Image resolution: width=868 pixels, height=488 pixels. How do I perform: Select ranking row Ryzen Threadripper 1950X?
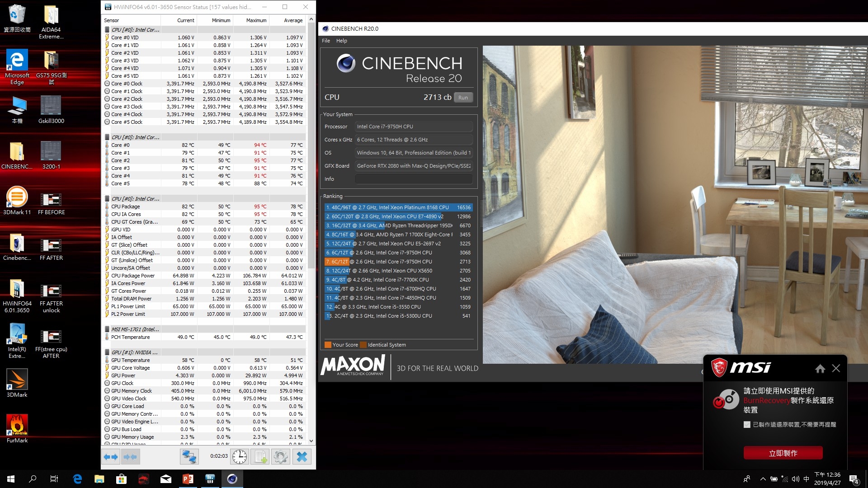(398, 225)
